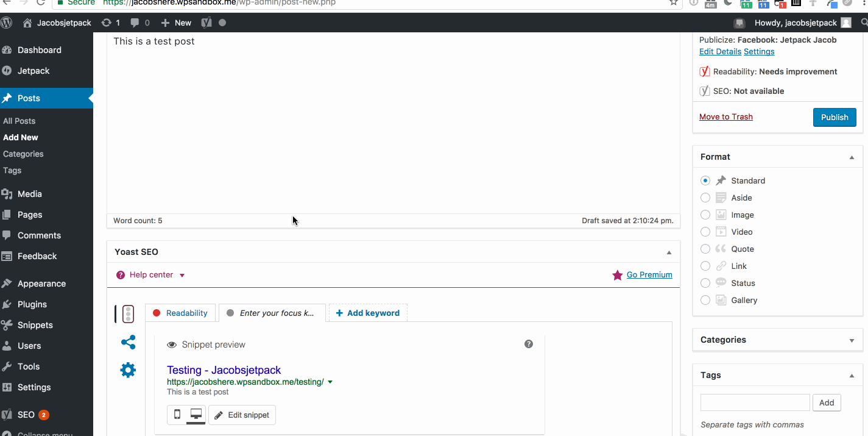Collapse the Format panel

852,157
